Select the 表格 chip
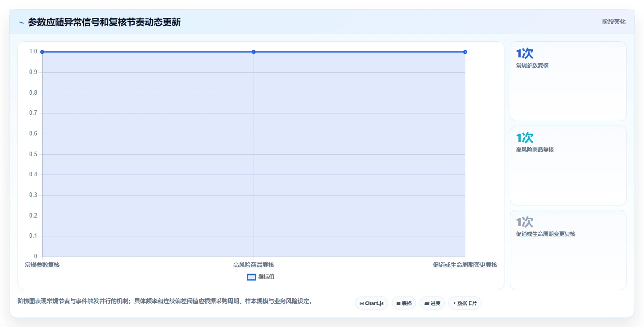The height and width of the screenshot is (327, 644). tap(404, 303)
